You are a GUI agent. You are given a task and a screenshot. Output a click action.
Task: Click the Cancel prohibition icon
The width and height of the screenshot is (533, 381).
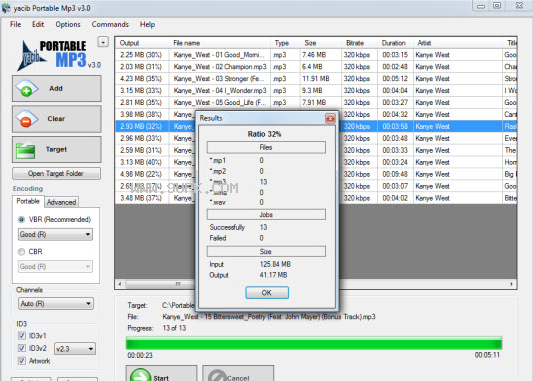click(x=217, y=376)
